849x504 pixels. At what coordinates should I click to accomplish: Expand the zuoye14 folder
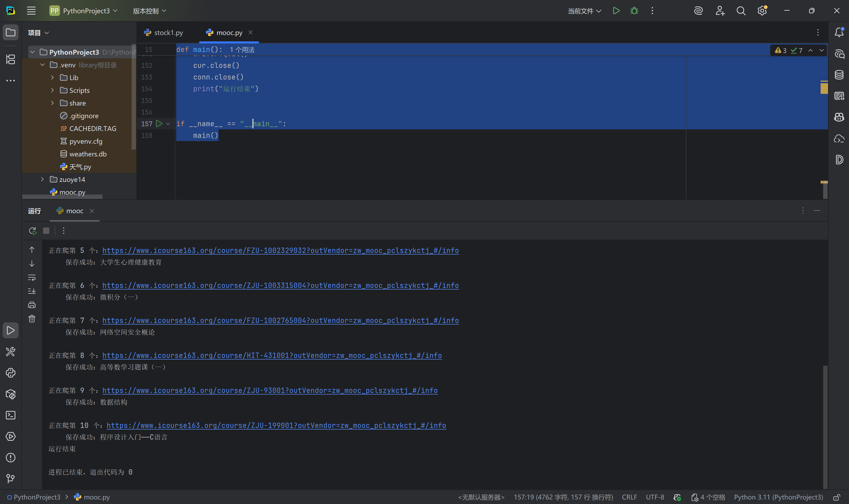pos(42,179)
